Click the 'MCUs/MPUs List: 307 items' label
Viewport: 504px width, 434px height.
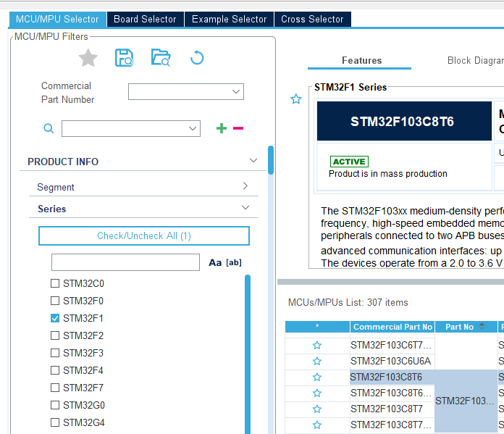click(x=348, y=302)
